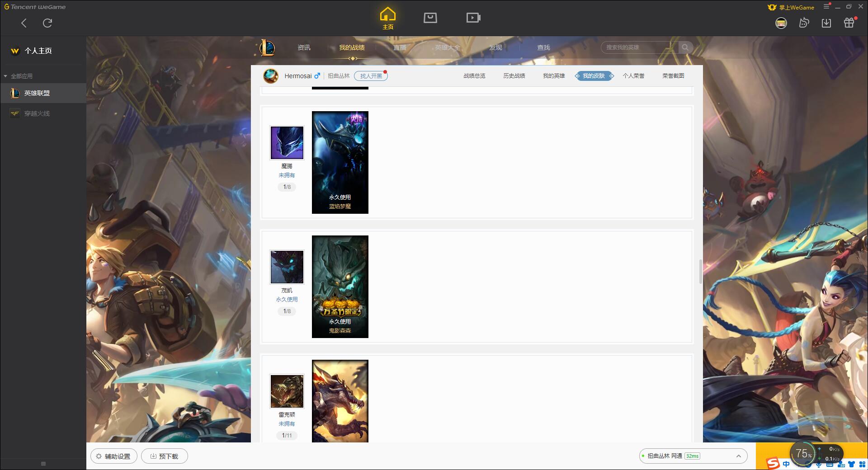Click the 1/11 skin count under 雷克顿
868x470 pixels.
pyautogui.click(x=287, y=436)
